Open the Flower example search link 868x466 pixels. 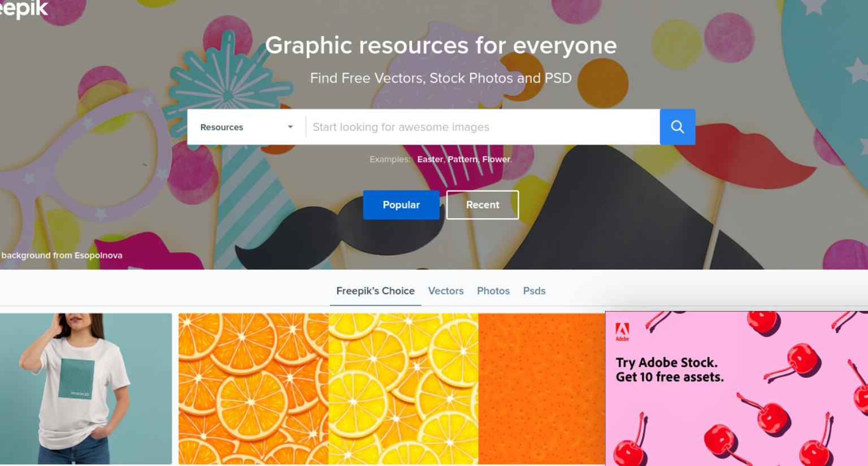click(x=496, y=159)
